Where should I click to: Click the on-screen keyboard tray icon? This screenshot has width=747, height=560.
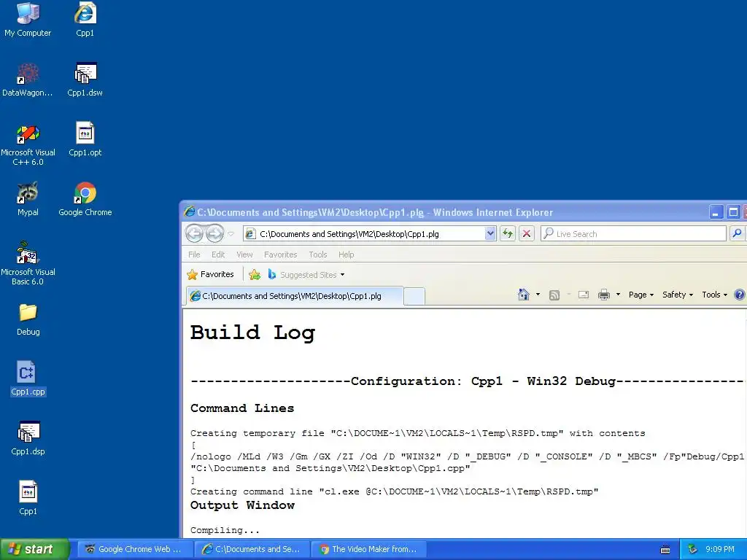[x=665, y=550]
